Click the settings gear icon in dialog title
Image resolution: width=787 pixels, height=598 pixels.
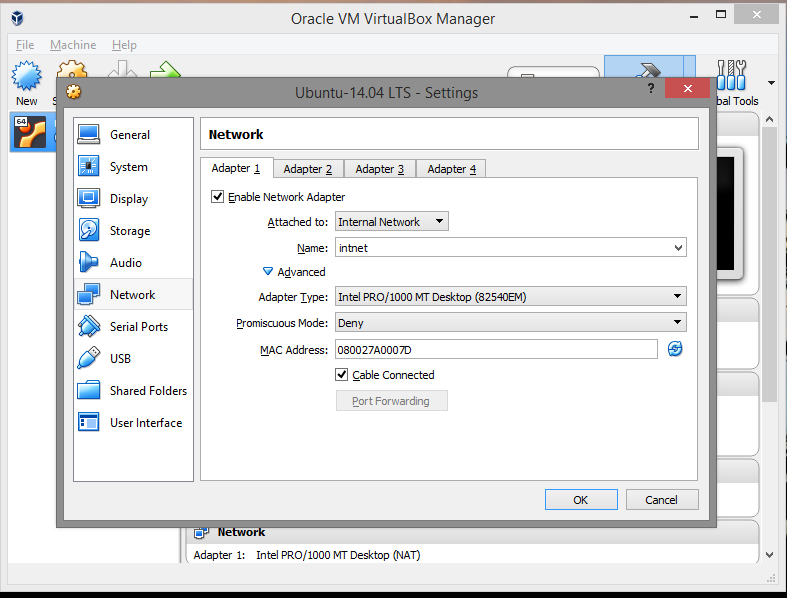point(74,92)
